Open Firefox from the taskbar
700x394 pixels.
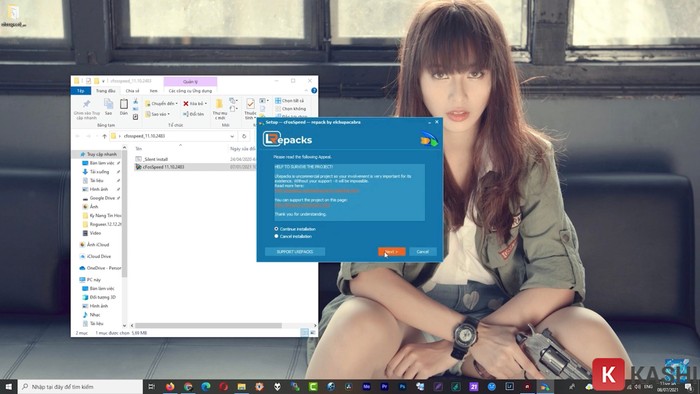[170, 387]
